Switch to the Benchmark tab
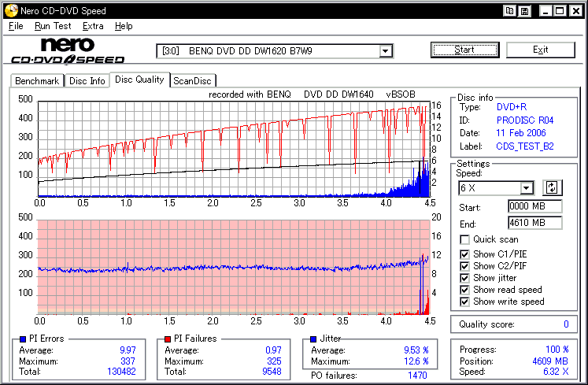The width and height of the screenshot is (588, 385). point(37,80)
